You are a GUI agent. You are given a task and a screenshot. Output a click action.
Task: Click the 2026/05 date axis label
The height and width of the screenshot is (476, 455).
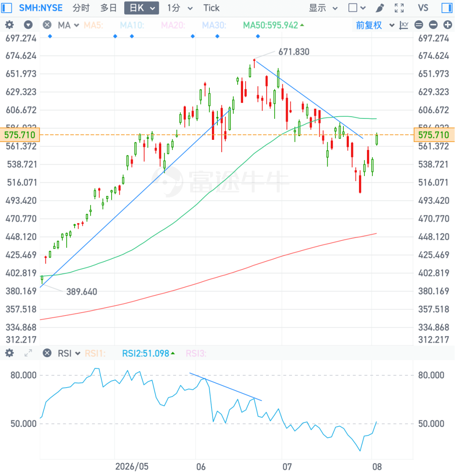132,466
